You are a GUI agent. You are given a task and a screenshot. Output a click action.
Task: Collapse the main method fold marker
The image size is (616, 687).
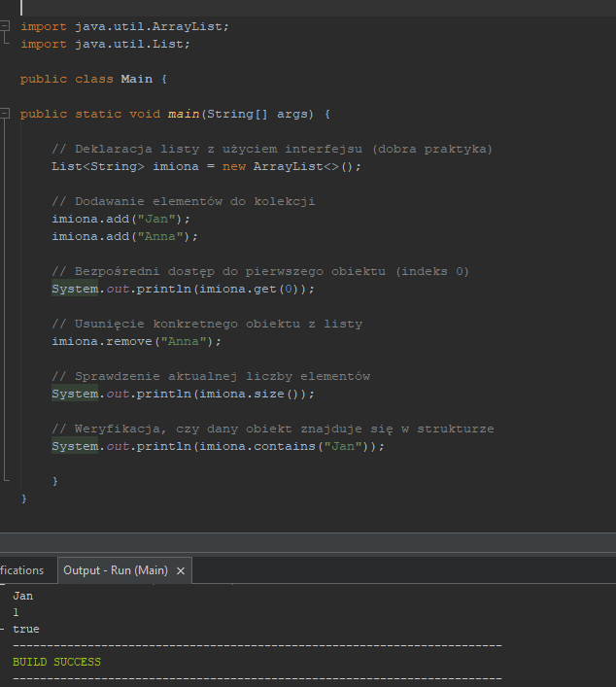[5, 114]
